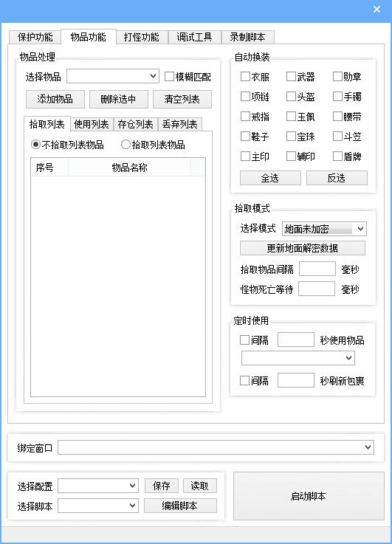The height and width of the screenshot is (544, 392).
Task: Tick the 斗笠 checkbox
Action: 337,136
